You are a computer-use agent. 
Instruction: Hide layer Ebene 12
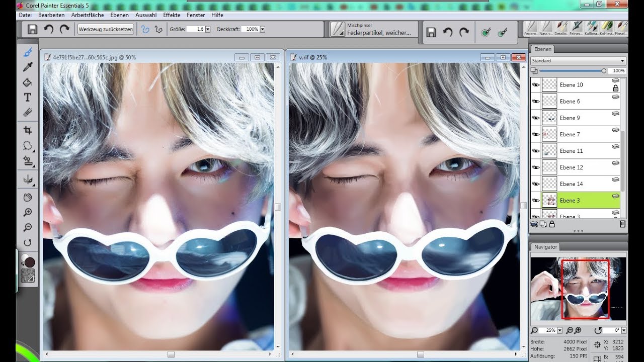pos(536,167)
